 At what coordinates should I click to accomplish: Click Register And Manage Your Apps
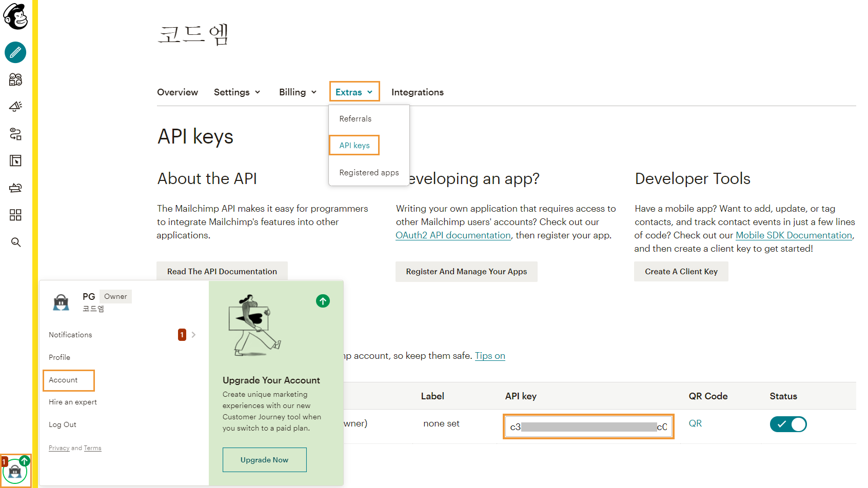466,272
